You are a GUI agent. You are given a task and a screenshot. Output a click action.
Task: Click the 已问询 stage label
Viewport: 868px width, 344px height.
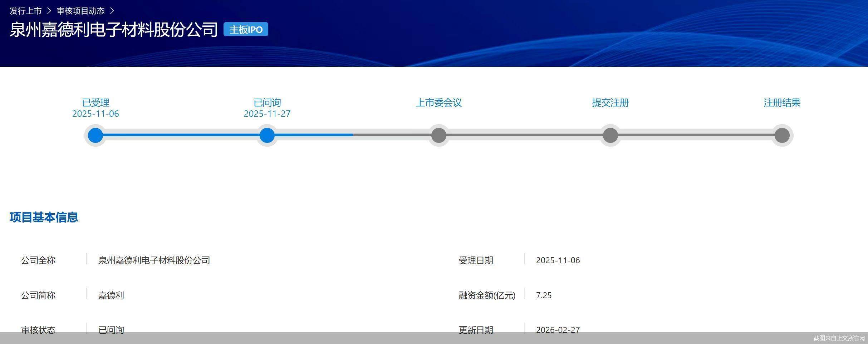tap(267, 103)
